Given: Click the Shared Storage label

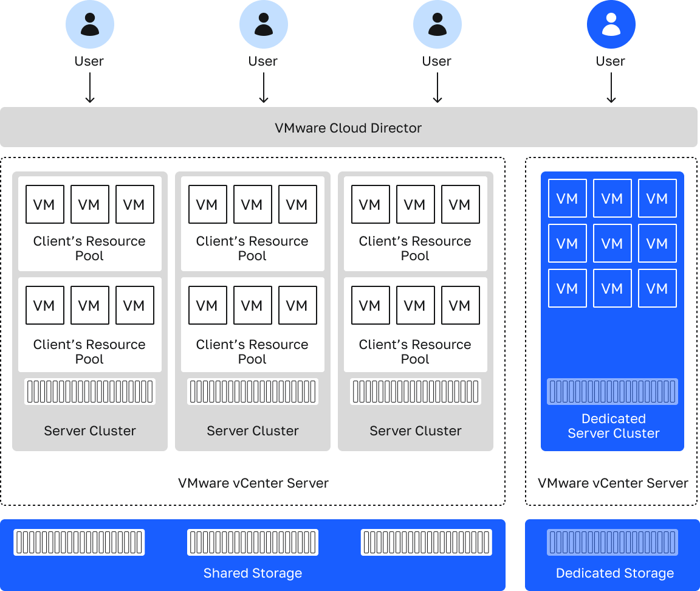Looking at the screenshot, I should (252, 573).
